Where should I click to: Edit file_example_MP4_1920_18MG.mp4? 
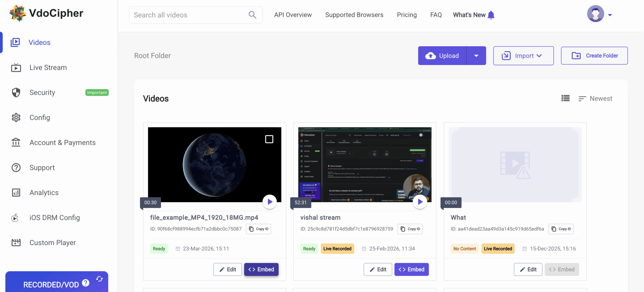pos(228,269)
